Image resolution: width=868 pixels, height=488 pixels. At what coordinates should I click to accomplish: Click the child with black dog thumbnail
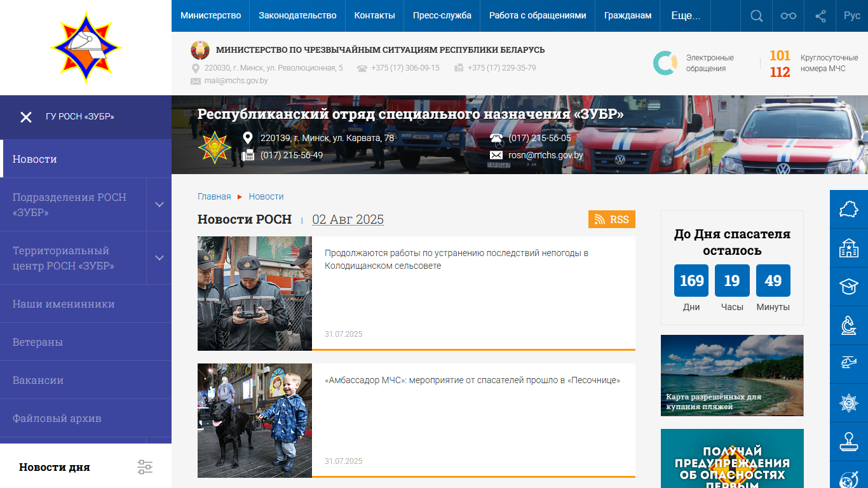pyautogui.click(x=255, y=421)
